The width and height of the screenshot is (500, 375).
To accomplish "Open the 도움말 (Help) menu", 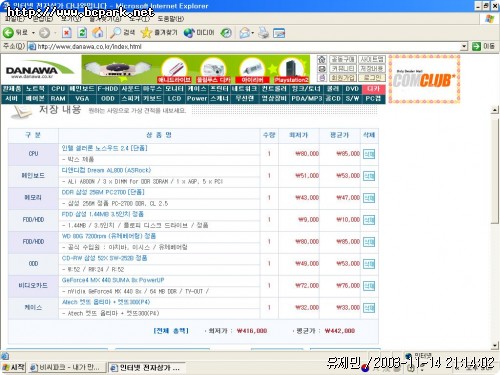I will click(x=171, y=19).
